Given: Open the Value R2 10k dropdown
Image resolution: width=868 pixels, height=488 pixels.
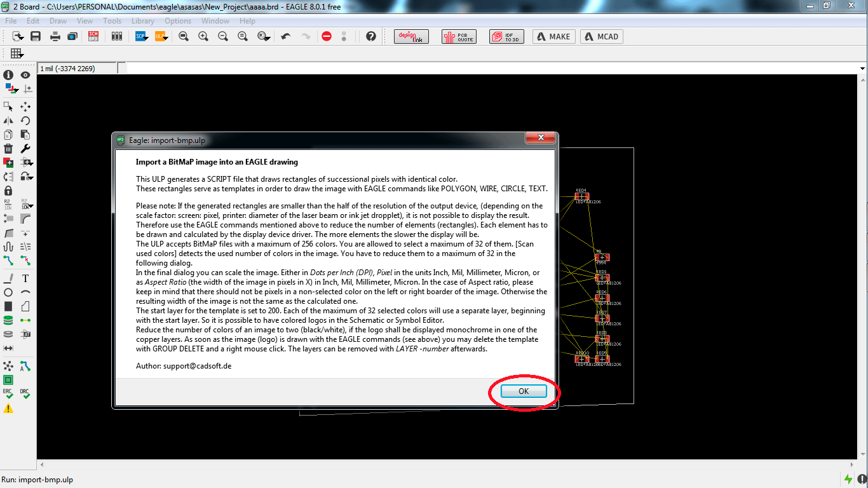Looking at the screenshot, I should (27, 204).
